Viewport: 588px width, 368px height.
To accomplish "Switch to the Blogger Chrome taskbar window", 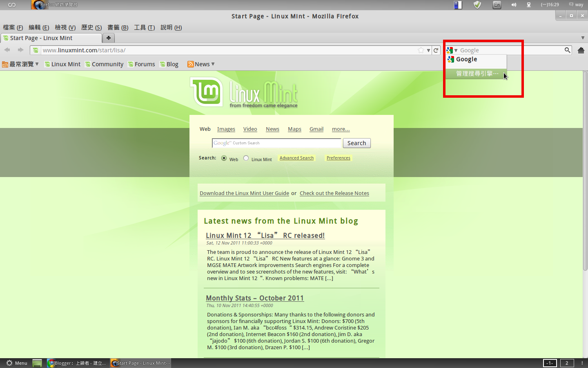I will (x=77, y=363).
